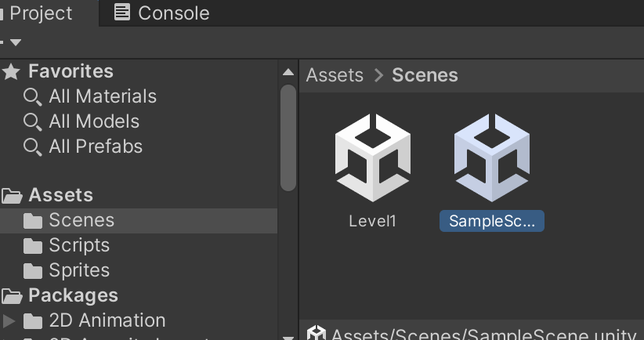
Task: Click the Favorites star icon
Action: click(12, 72)
